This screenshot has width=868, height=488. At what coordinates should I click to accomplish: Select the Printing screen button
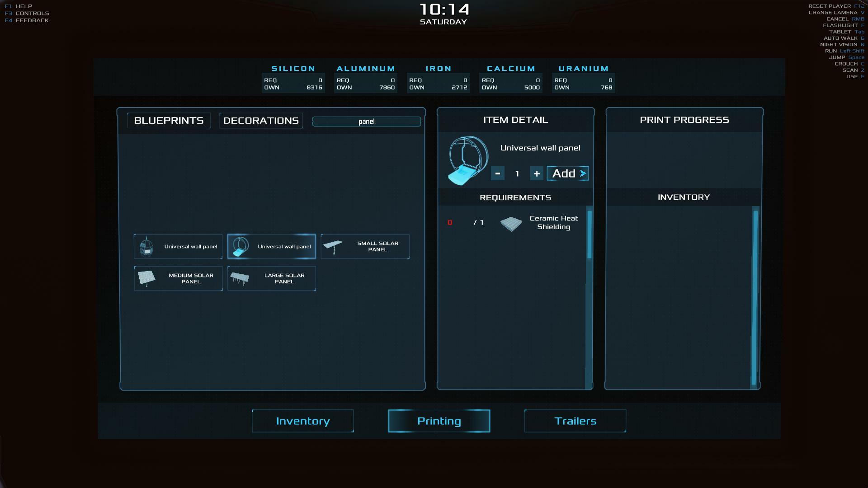(x=439, y=421)
